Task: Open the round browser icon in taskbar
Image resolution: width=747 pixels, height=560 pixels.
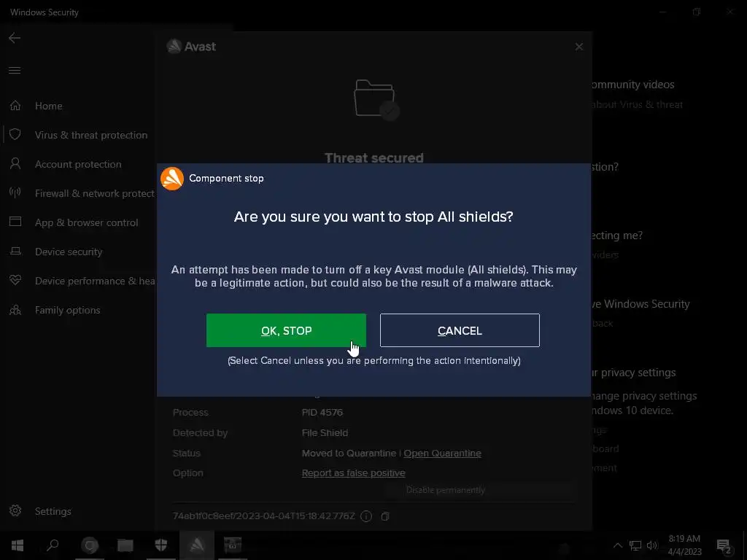Action: click(x=90, y=545)
